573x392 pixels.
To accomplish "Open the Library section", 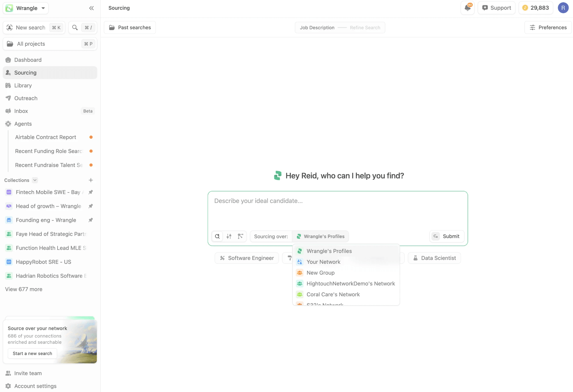I will [x=50, y=85].
